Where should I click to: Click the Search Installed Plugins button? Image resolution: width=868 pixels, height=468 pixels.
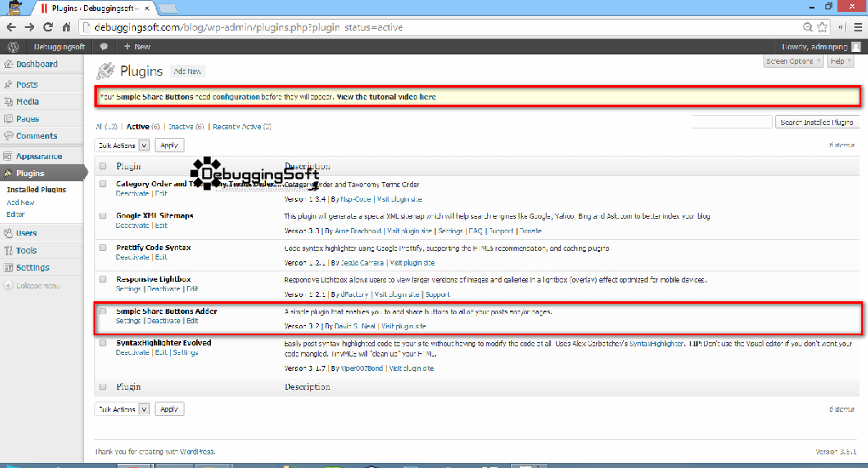pyautogui.click(x=816, y=122)
